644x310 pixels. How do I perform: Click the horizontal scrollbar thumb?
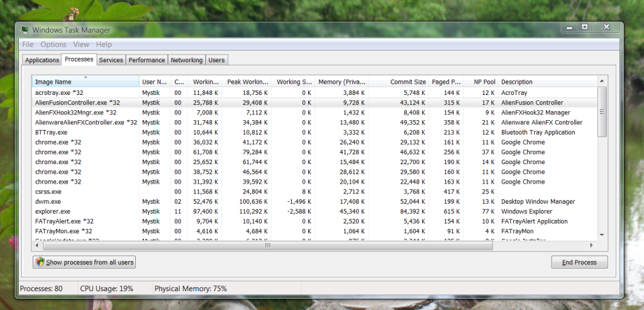[267, 245]
